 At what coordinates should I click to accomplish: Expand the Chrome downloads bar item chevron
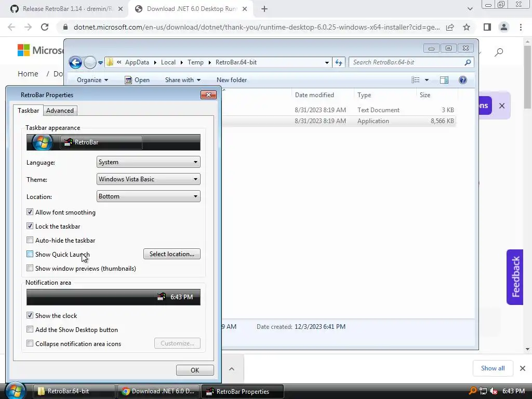232,369
